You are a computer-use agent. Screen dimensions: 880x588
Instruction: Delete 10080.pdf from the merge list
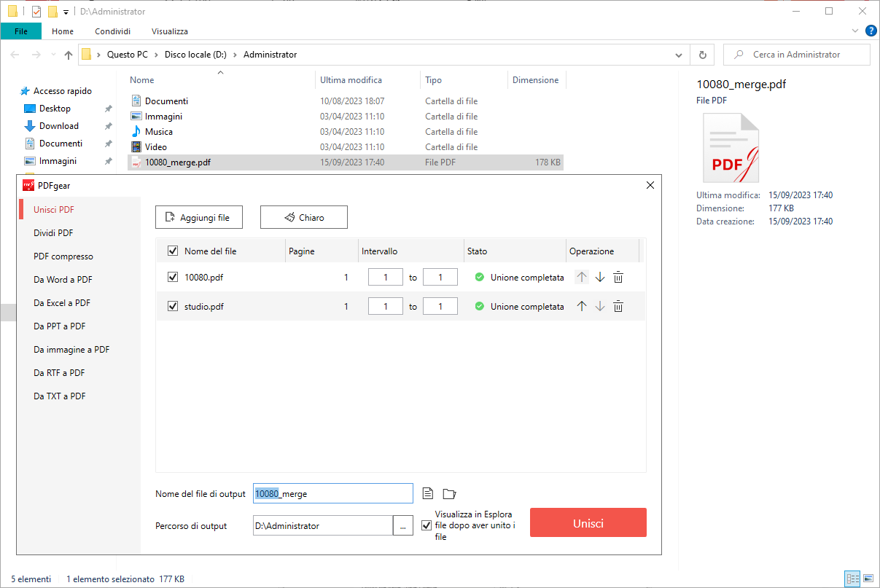tap(618, 277)
